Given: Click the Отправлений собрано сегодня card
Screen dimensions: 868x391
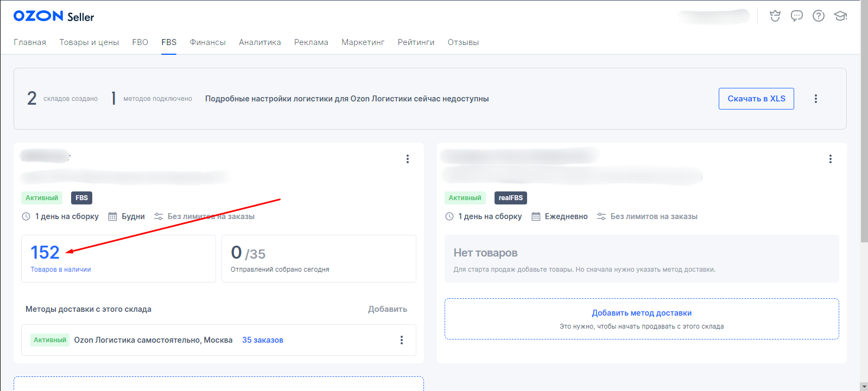Looking at the screenshot, I should coord(319,259).
